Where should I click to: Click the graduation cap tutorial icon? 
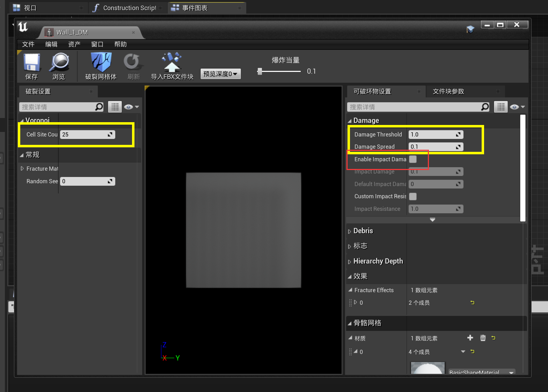click(x=470, y=29)
